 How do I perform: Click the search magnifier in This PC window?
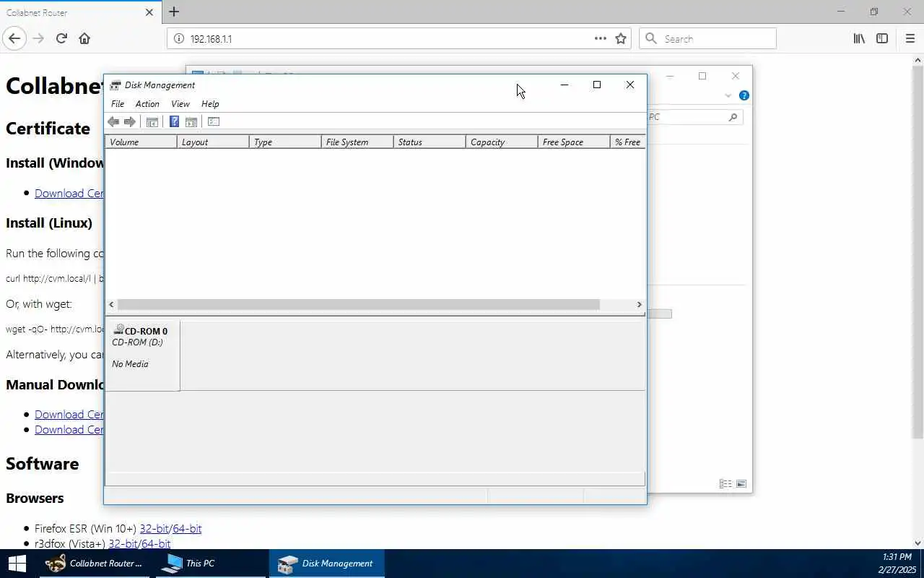point(733,117)
